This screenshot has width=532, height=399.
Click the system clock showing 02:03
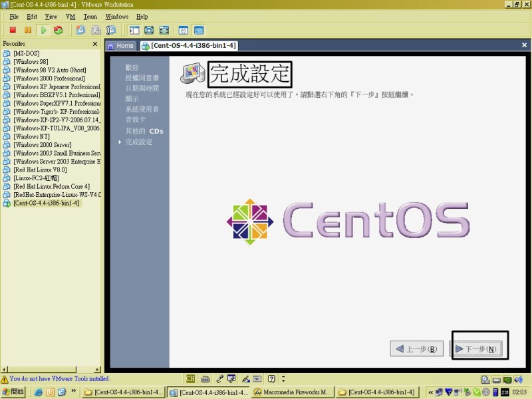pyautogui.click(x=519, y=392)
